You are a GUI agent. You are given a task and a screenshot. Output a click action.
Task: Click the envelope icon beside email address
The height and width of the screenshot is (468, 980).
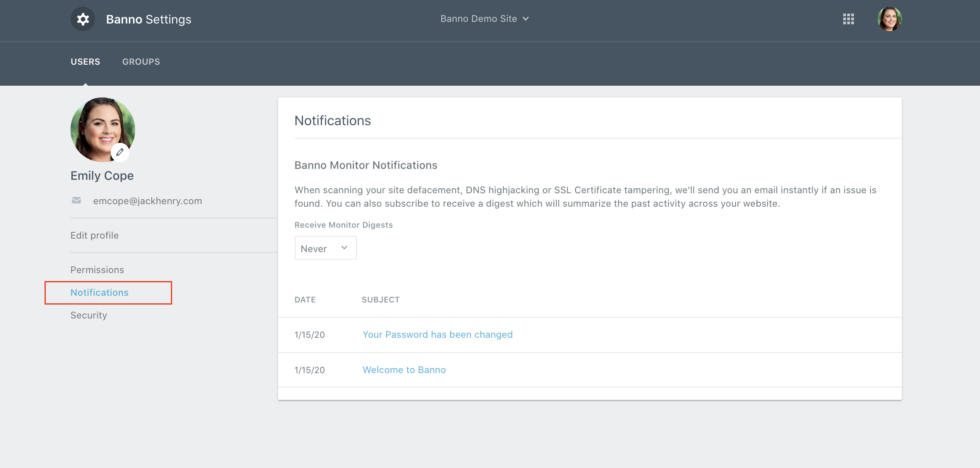[76, 200]
